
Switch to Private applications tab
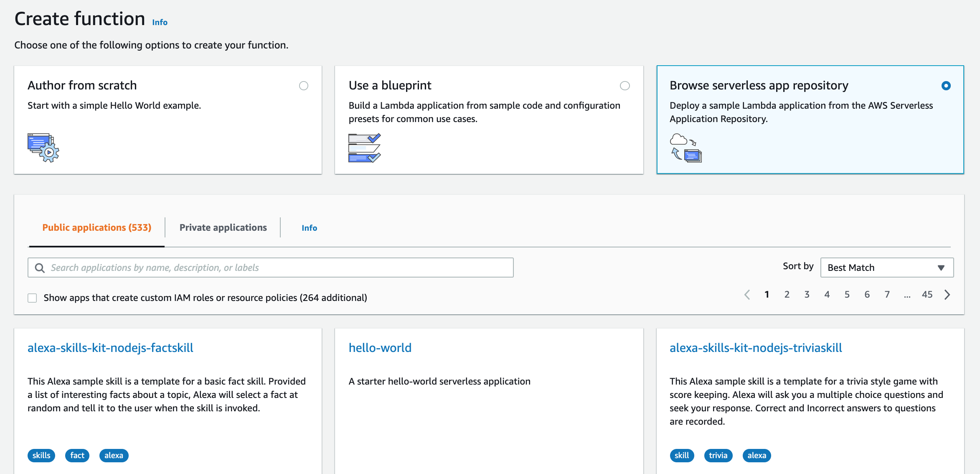coord(223,228)
